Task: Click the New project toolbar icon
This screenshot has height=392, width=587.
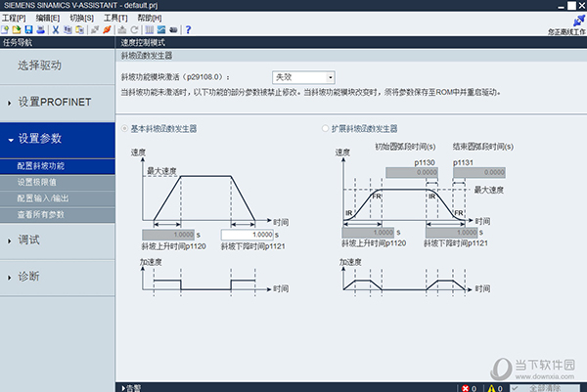Action: click(x=5, y=30)
